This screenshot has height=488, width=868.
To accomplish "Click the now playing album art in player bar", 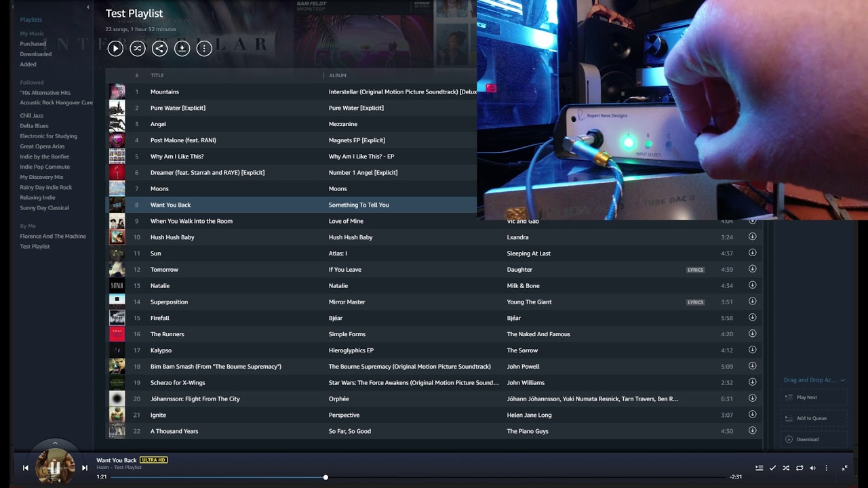I will point(55,466).
